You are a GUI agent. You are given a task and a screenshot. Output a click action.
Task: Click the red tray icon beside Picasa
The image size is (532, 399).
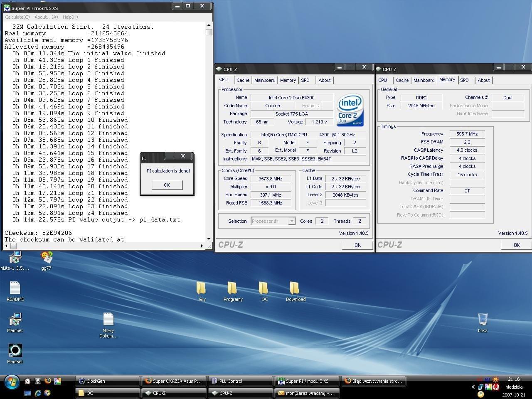[x=495, y=387]
